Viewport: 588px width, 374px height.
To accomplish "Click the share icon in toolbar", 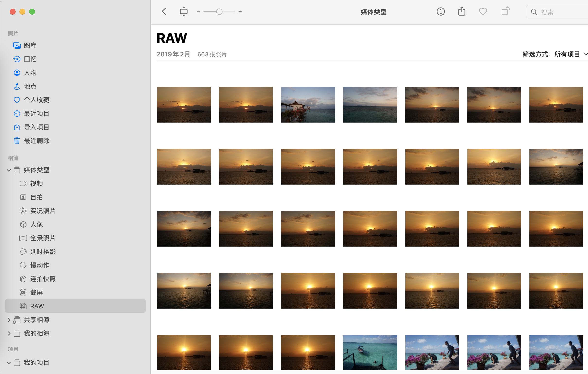I will (x=462, y=11).
